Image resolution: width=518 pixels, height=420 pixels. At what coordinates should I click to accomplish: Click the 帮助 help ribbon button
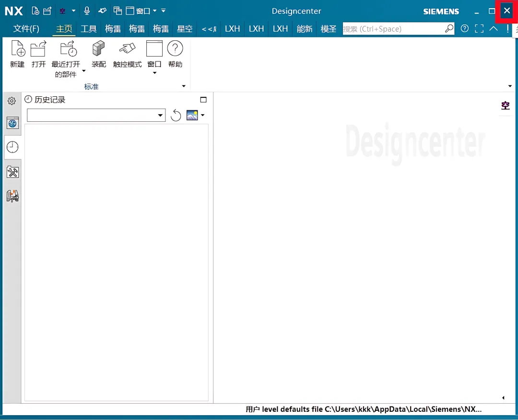175,54
